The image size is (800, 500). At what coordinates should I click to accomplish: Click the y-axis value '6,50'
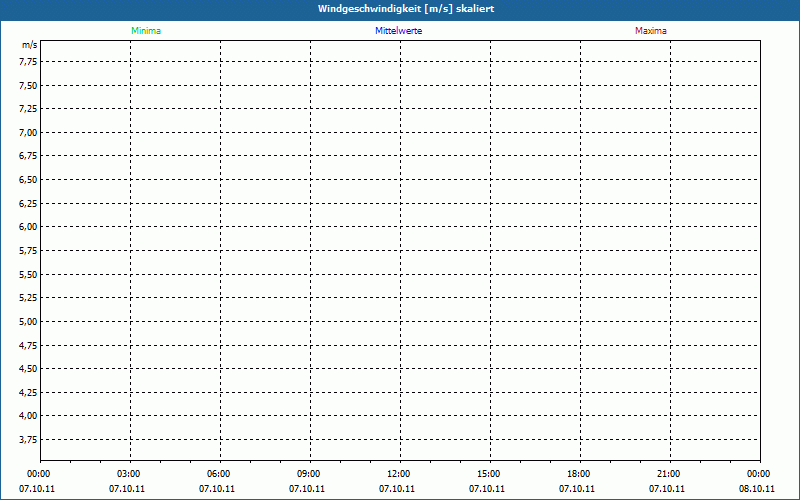[x=28, y=180]
